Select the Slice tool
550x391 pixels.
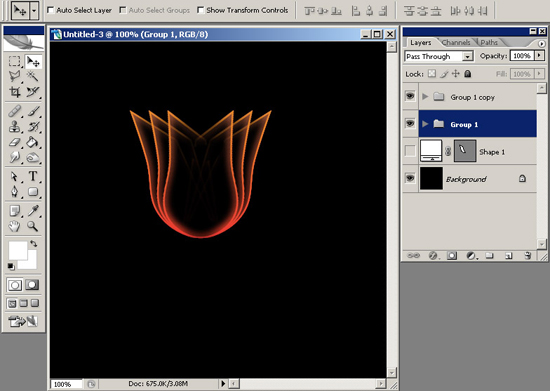click(33, 92)
